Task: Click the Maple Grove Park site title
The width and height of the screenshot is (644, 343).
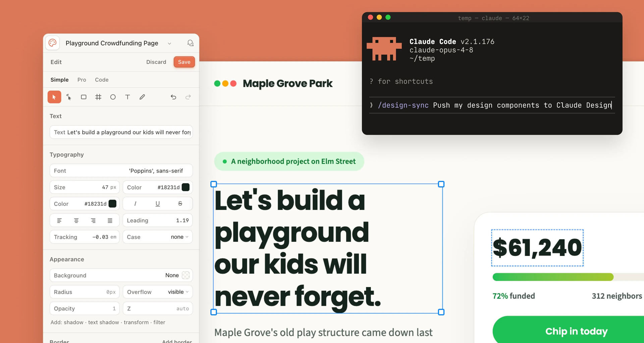Action: 287,83
